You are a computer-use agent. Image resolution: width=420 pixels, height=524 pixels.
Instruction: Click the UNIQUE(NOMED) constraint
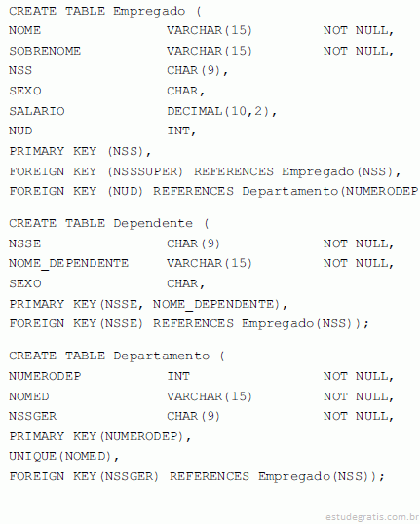pyautogui.click(x=63, y=456)
